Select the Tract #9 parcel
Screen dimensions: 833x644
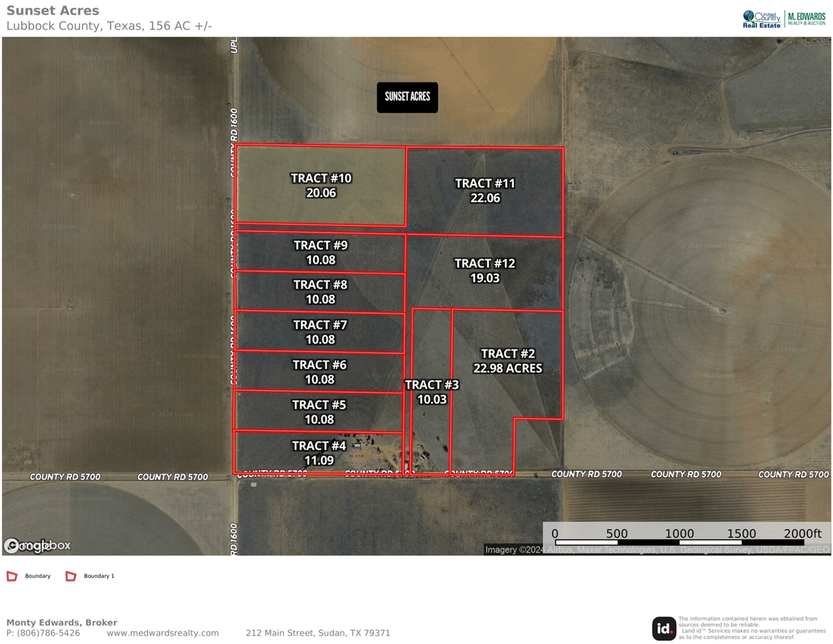(320, 252)
